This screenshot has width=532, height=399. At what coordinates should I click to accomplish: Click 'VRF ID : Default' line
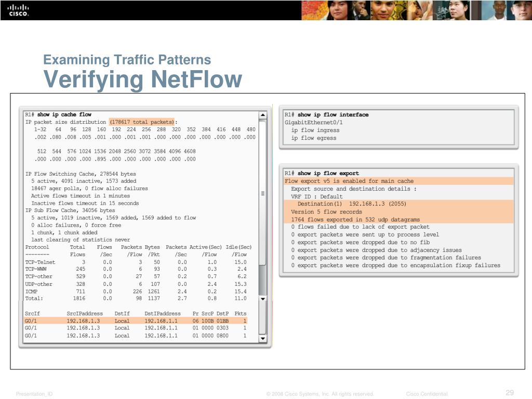(316, 196)
